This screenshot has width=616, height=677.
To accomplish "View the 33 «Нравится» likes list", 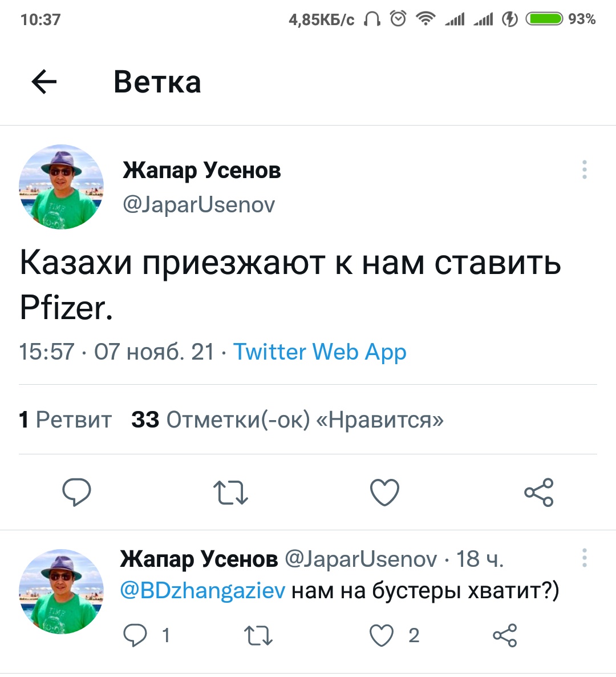I will (287, 420).
